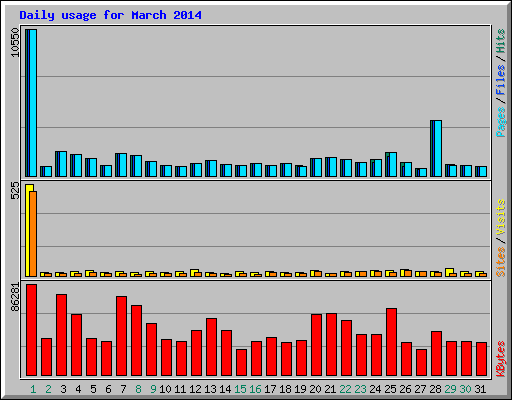512x400 pixels.
Task: Click the cyan hits bar for day 13
Action: point(213,168)
